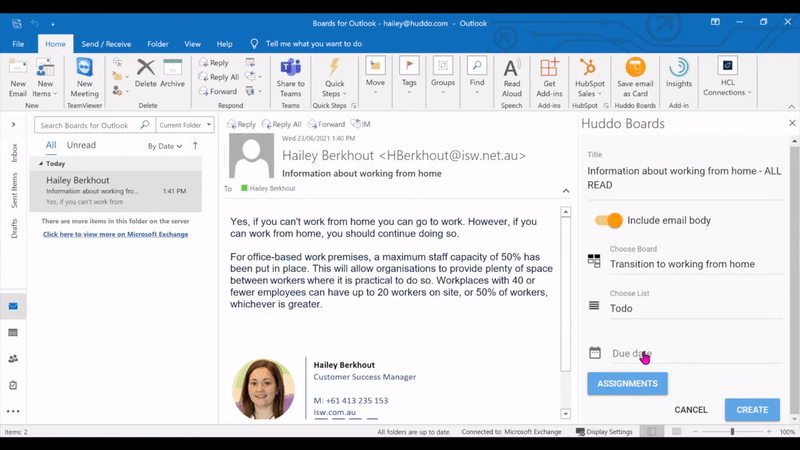The width and height of the screenshot is (800, 450).
Task: Open HubSpot Sales menu
Action: tap(589, 78)
